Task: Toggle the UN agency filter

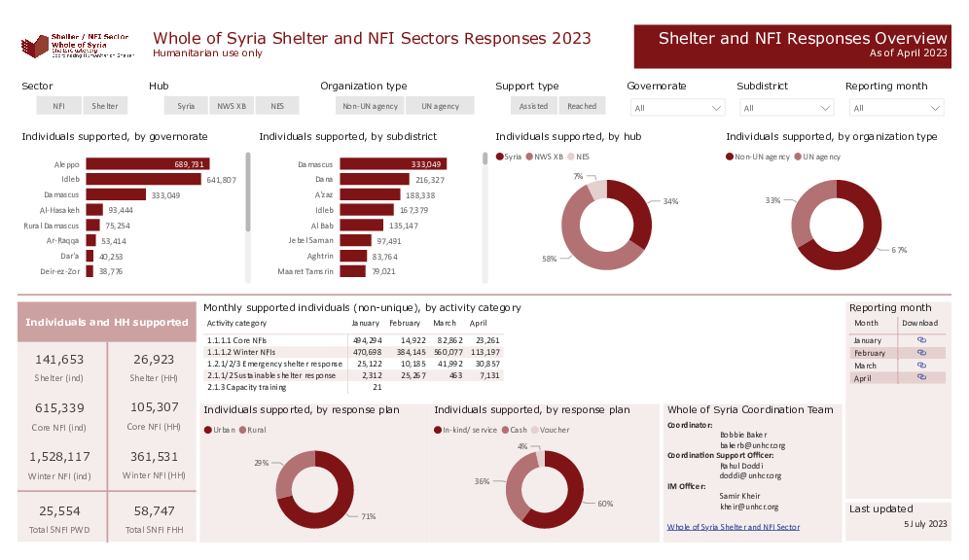Action: point(433,106)
